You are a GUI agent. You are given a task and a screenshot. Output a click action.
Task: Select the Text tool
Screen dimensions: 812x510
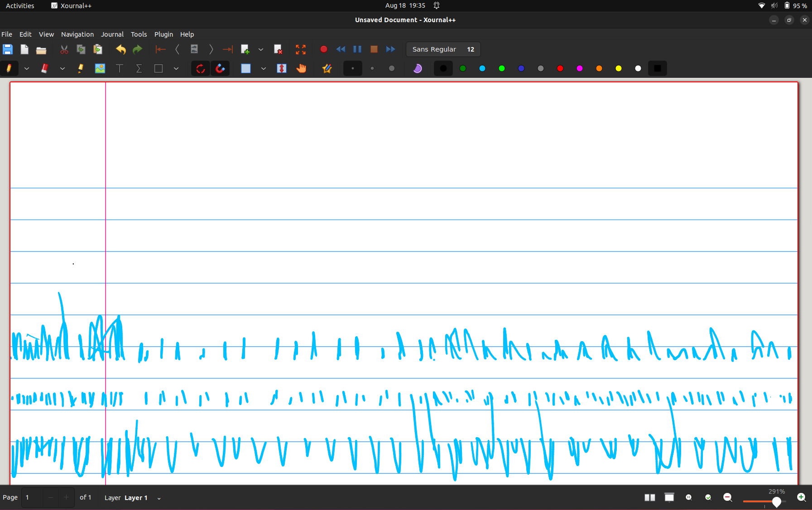120,68
